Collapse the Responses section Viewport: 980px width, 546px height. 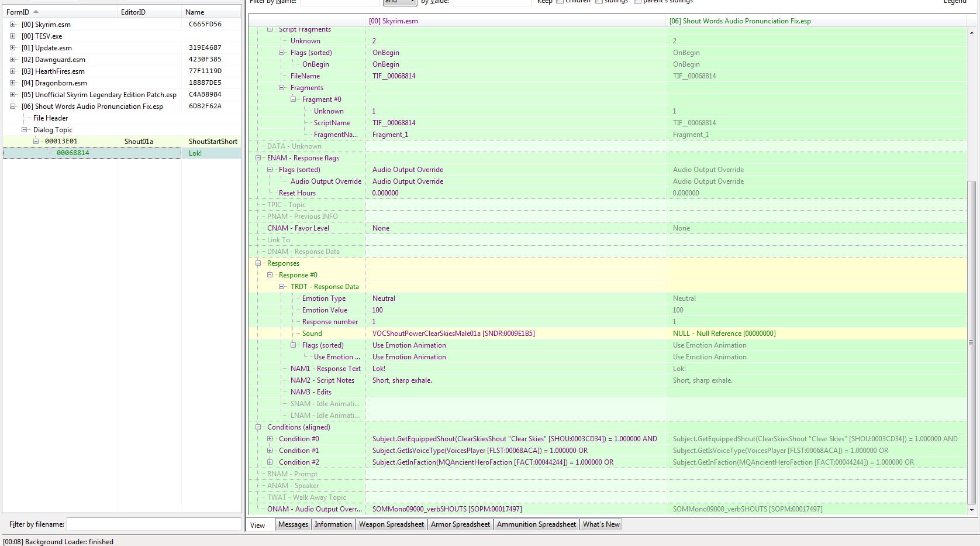tap(258, 263)
